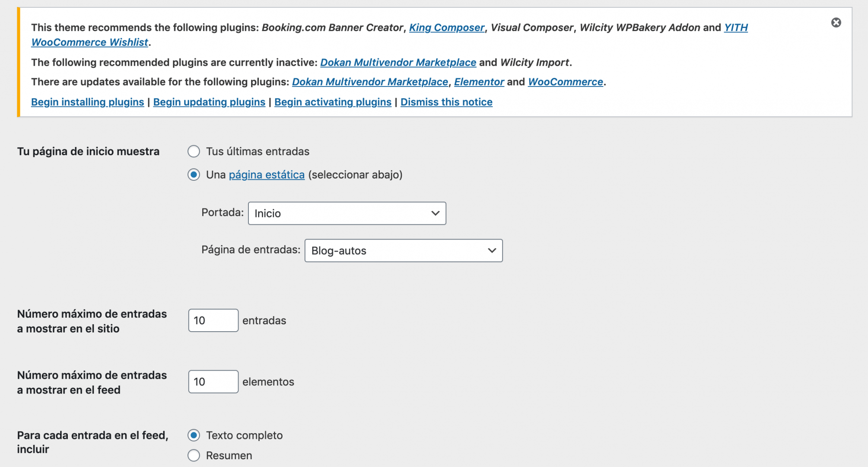Click 'Begin updating plugins'
This screenshot has width=868, height=467.
point(209,102)
